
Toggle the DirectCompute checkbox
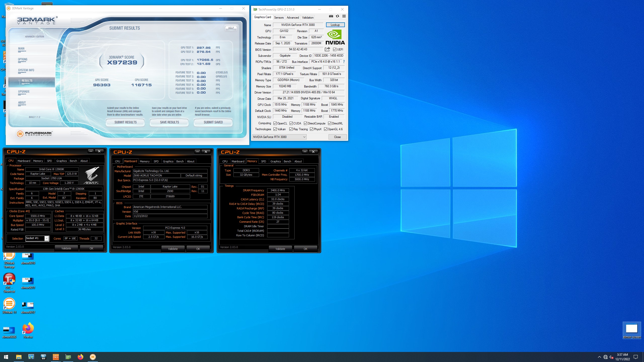click(305, 123)
